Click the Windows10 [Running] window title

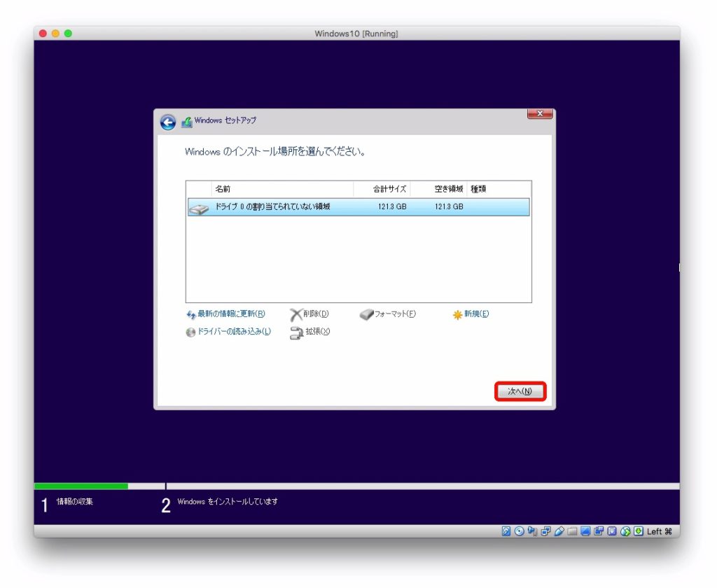point(356,34)
